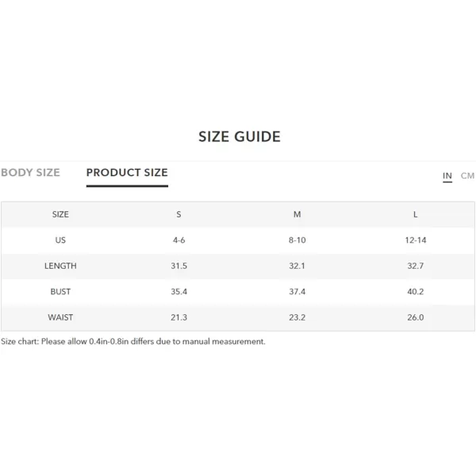
Task: Click the LENGTH row label
Action: click(x=60, y=266)
